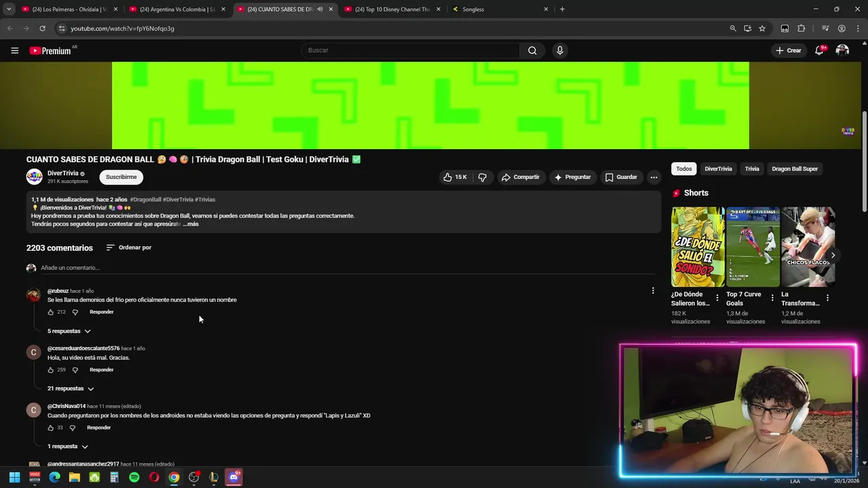
Task: Open the Chrome zoom magnifier icon
Action: tap(733, 28)
